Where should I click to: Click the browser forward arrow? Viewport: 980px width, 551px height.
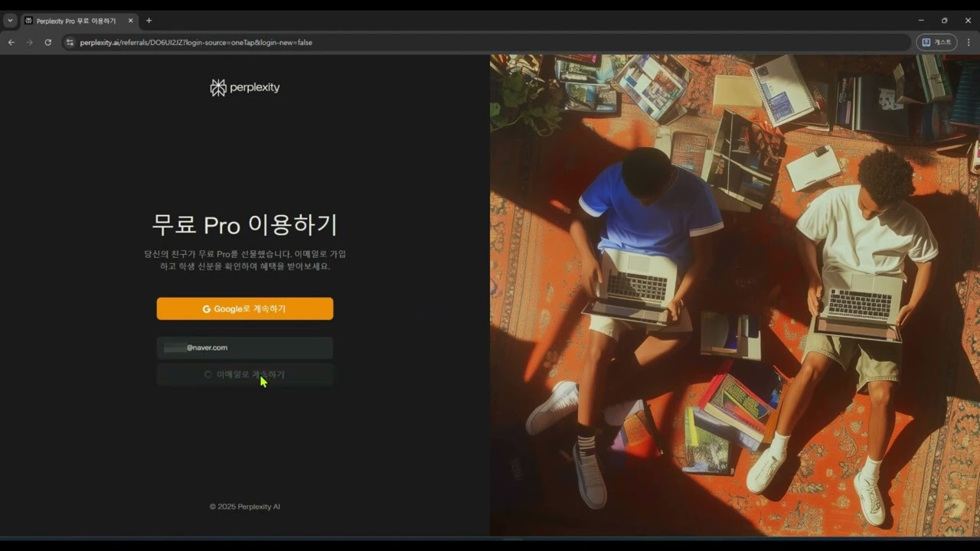(30, 42)
